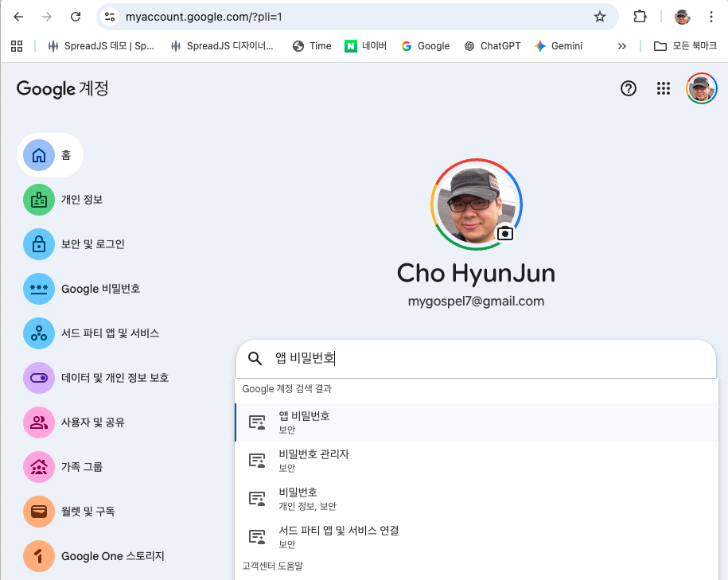View site information icon in address bar

[x=110, y=18]
